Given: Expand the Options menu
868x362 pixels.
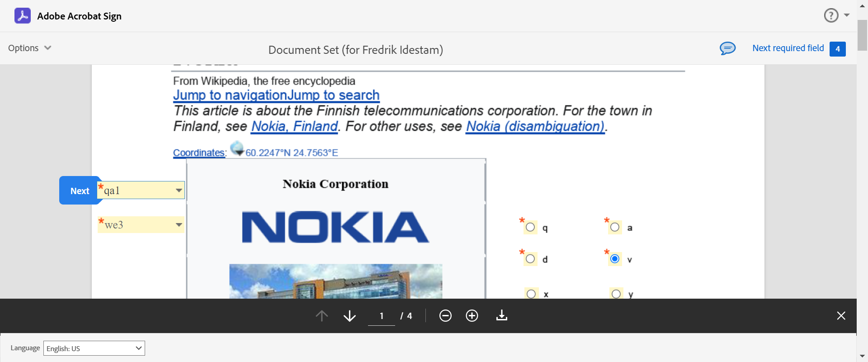Looking at the screenshot, I should click(x=29, y=48).
